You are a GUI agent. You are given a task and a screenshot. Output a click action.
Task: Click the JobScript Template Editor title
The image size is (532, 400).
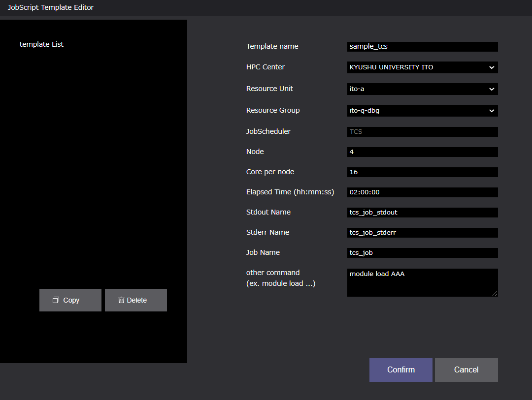(51, 7)
